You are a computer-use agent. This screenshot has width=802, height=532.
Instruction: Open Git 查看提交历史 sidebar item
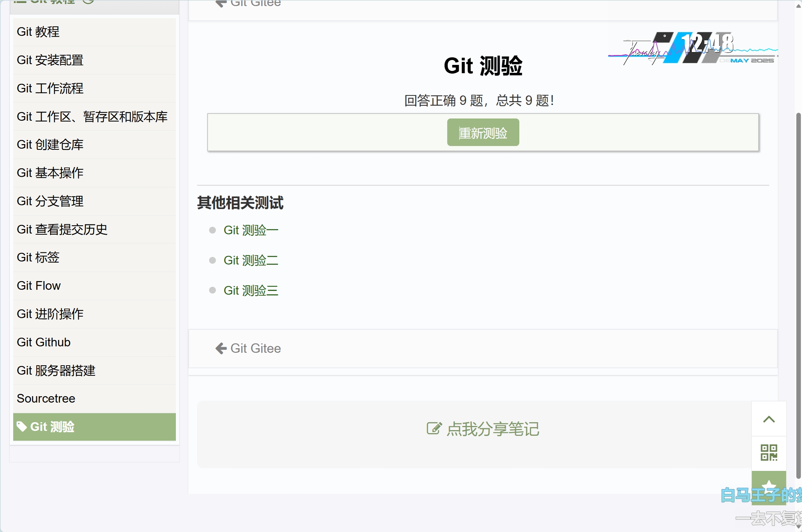click(x=62, y=229)
